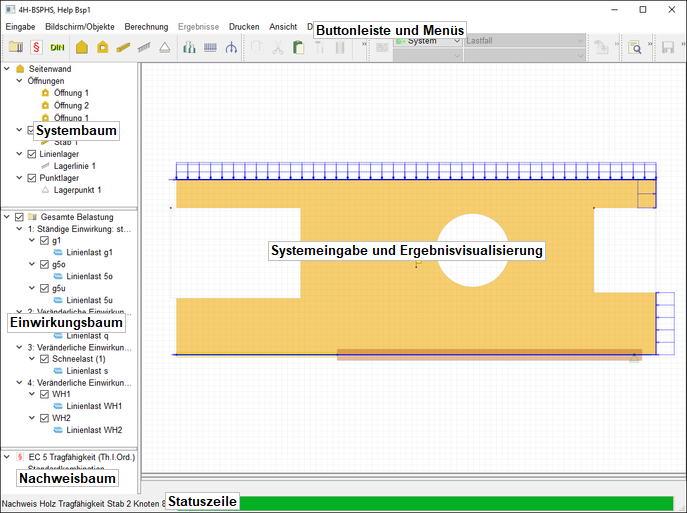Uncheck the Linienlager checkbox

pos(32,154)
